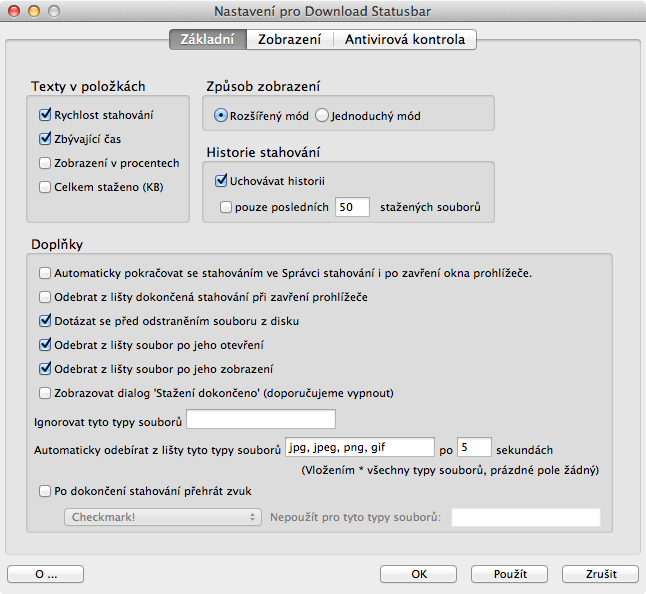Click the Ignorovat tyto typy souborů field
Screen dimensions: 646x594
(261, 419)
